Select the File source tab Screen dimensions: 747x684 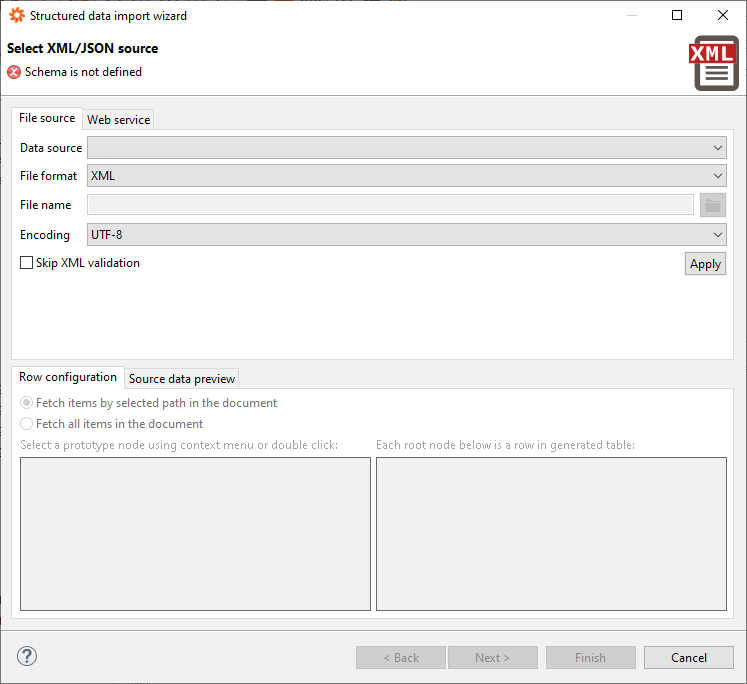pyautogui.click(x=47, y=118)
